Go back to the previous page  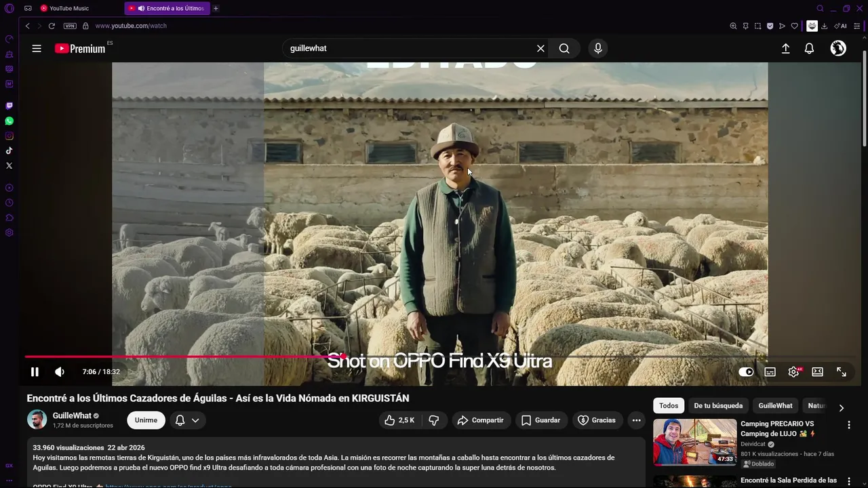pyautogui.click(x=27, y=26)
